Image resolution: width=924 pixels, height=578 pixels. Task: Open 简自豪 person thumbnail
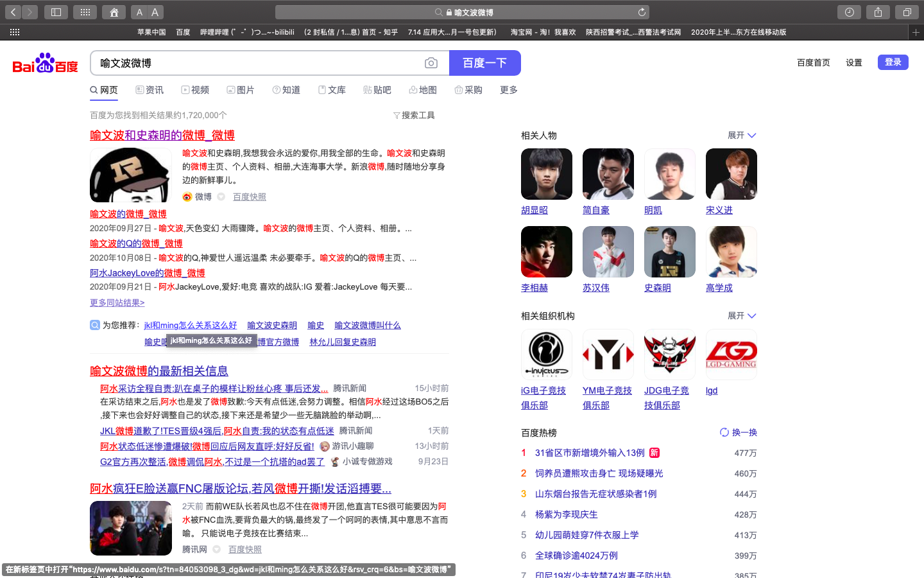(x=608, y=174)
